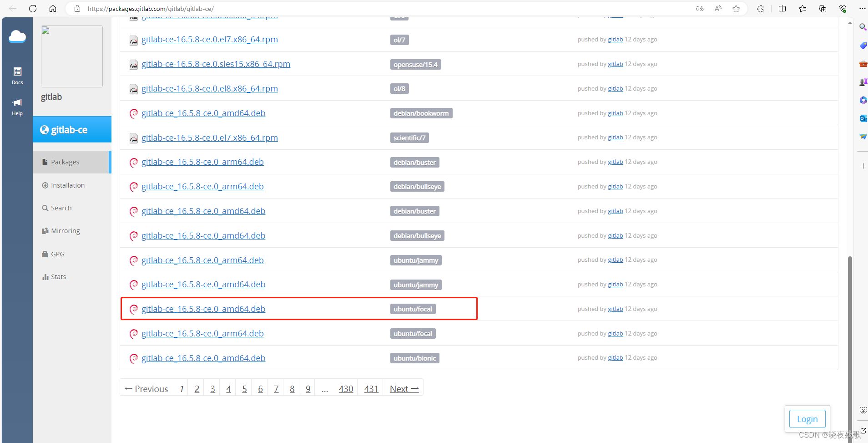Open the gitlab-ce repository header
This screenshot has height=443, width=868.
[x=72, y=130]
